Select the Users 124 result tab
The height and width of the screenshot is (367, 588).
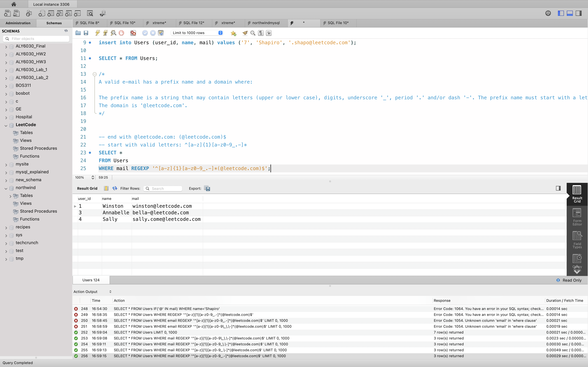91,280
